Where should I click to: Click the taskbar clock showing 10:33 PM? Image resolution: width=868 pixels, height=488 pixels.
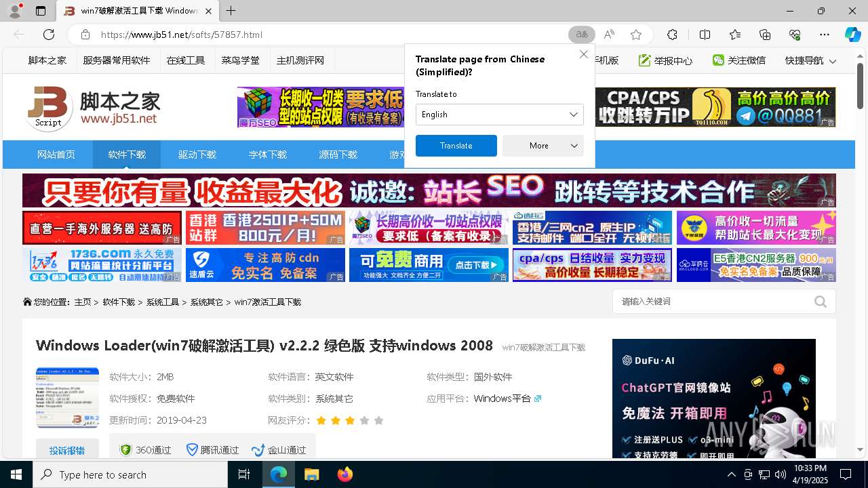coord(810,474)
